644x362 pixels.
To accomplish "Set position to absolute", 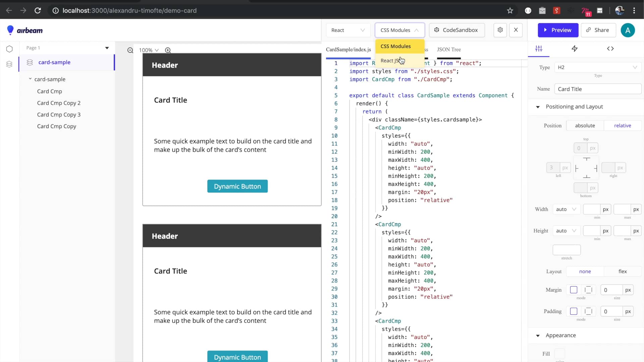I will coord(585,125).
